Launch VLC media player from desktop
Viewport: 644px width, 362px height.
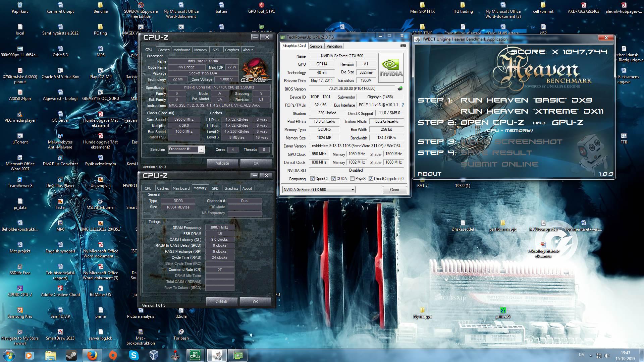pyautogui.click(x=20, y=117)
